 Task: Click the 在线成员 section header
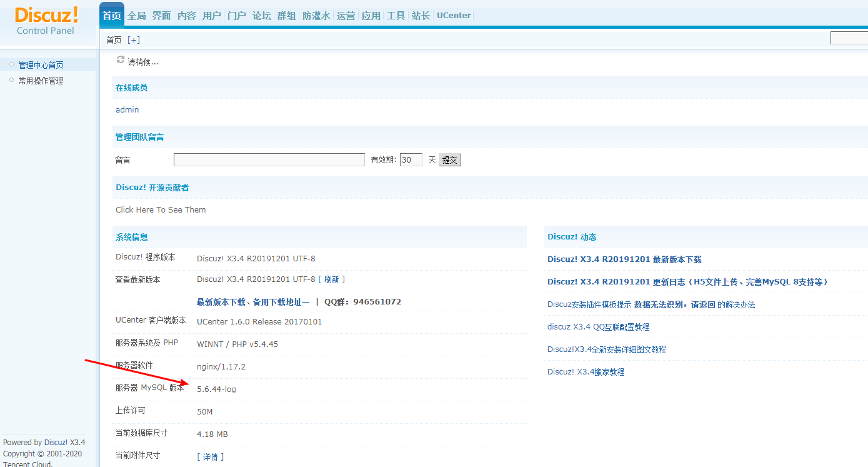(x=132, y=88)
